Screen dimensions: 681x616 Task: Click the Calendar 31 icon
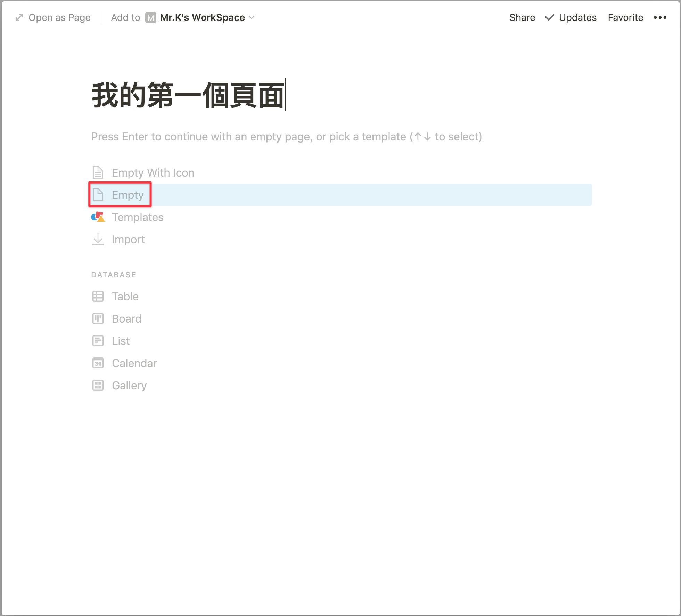coord(98,363)
